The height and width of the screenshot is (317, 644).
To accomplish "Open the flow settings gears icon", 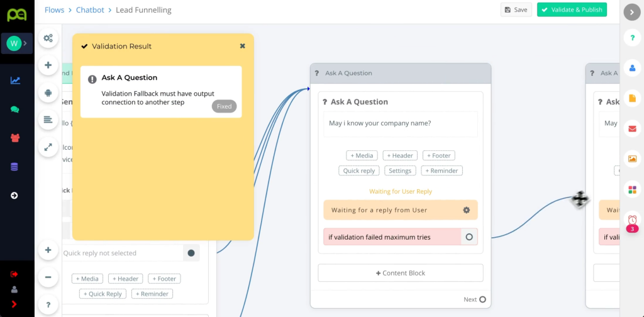I will (48, 38).
